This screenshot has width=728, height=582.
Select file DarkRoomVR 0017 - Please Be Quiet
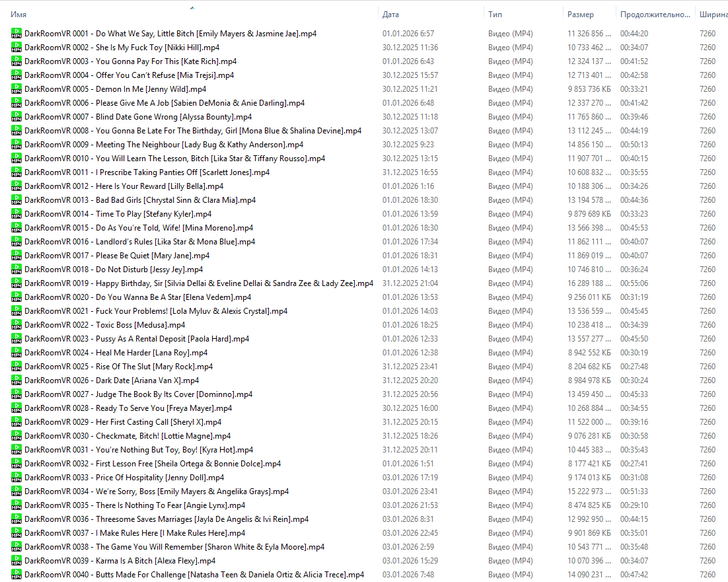(117, 256)
